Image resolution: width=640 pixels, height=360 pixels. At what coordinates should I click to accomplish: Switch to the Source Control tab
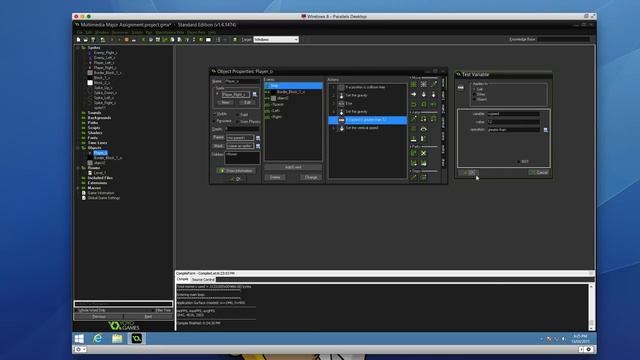point(203,280)
